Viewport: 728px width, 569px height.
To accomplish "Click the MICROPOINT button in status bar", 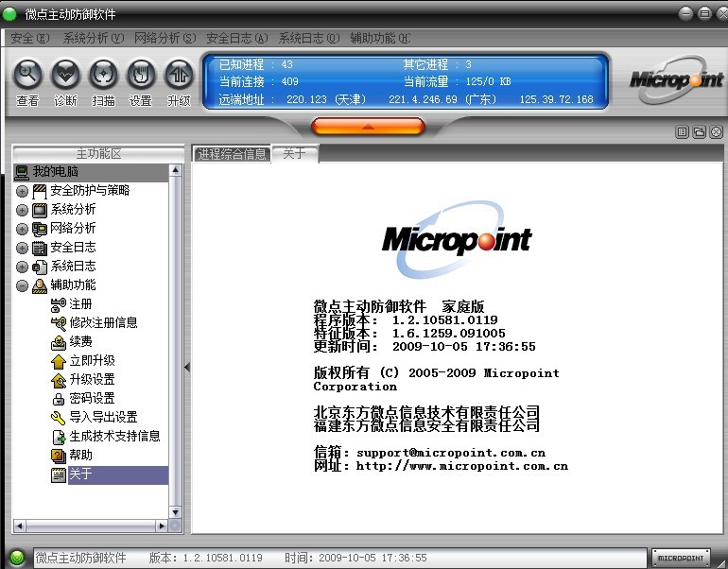I will [681, 558].
